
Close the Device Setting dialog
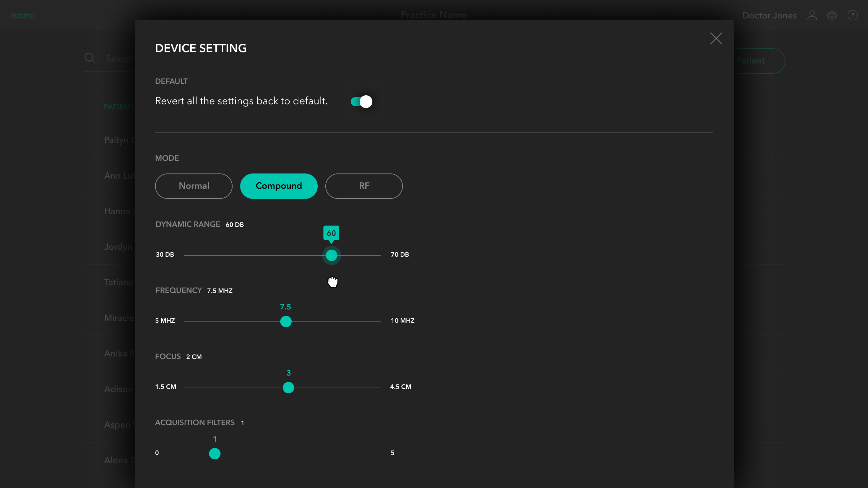(x=716, y=39)
